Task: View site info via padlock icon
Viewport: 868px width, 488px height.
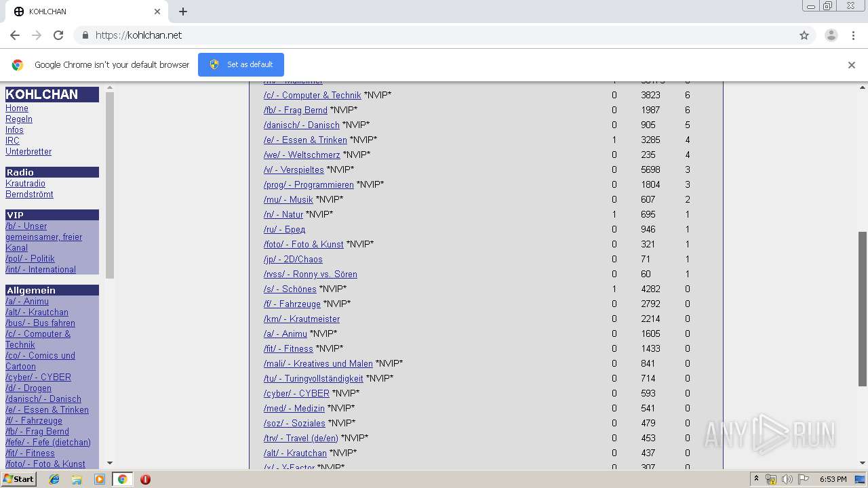Action: pos(85,35)
